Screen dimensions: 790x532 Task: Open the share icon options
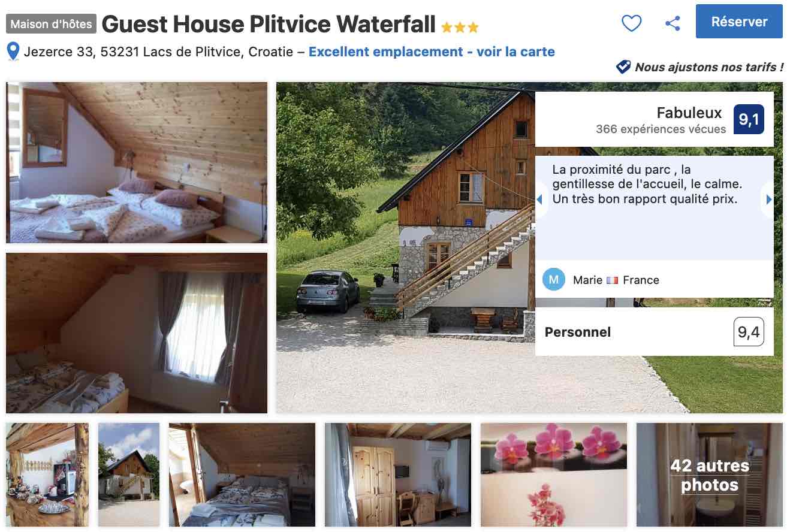[673, 23]
